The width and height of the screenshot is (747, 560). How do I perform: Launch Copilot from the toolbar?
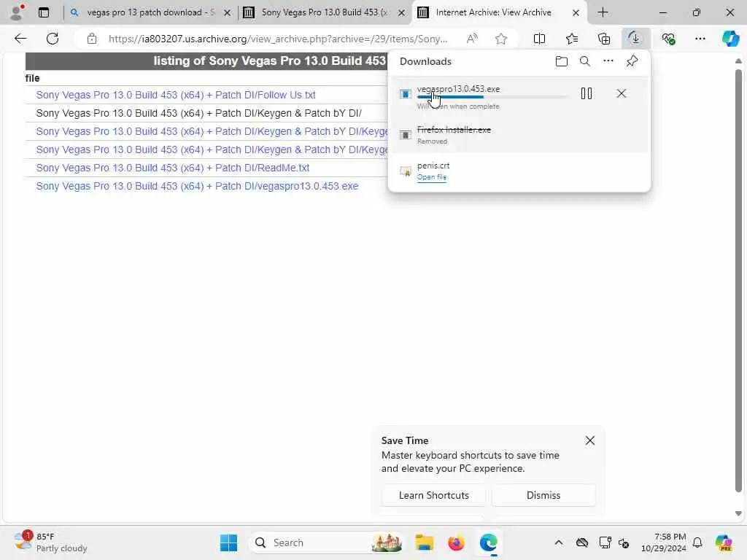[730, 39]
